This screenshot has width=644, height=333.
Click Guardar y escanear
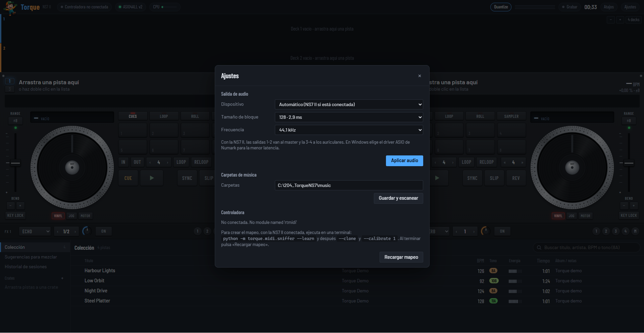click(398, 198)
